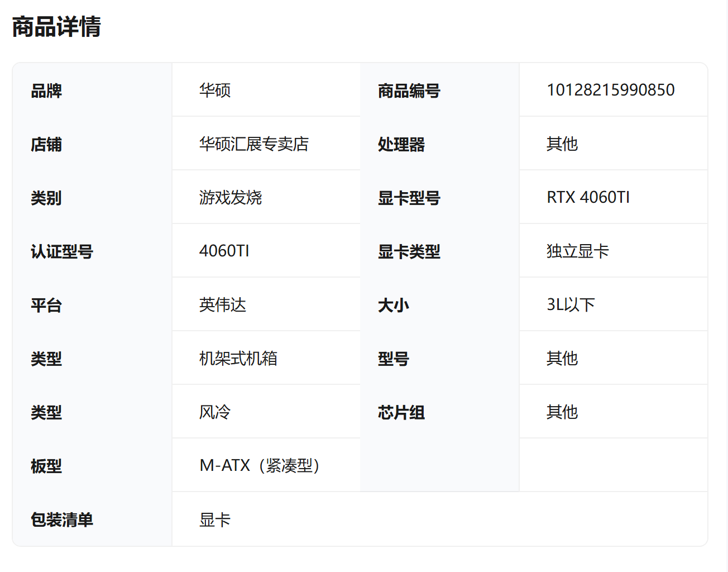728x572 pixels.
Task: Click the 游戏发烧 category value
Action: tap(230, 198)
